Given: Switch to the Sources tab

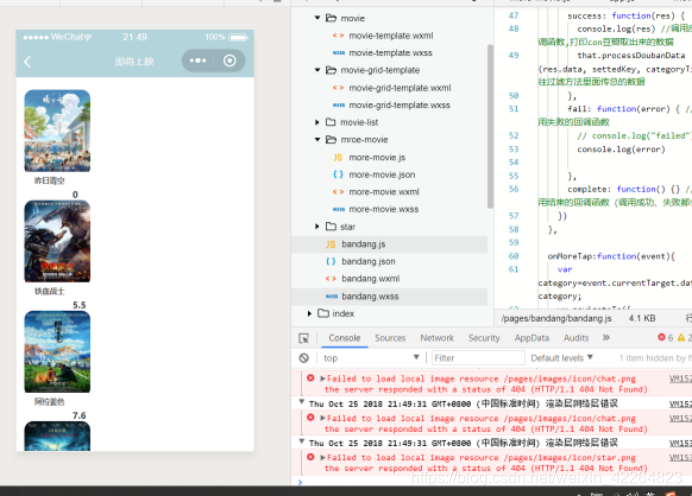Looking at the screenshot, I should point(390,338).
